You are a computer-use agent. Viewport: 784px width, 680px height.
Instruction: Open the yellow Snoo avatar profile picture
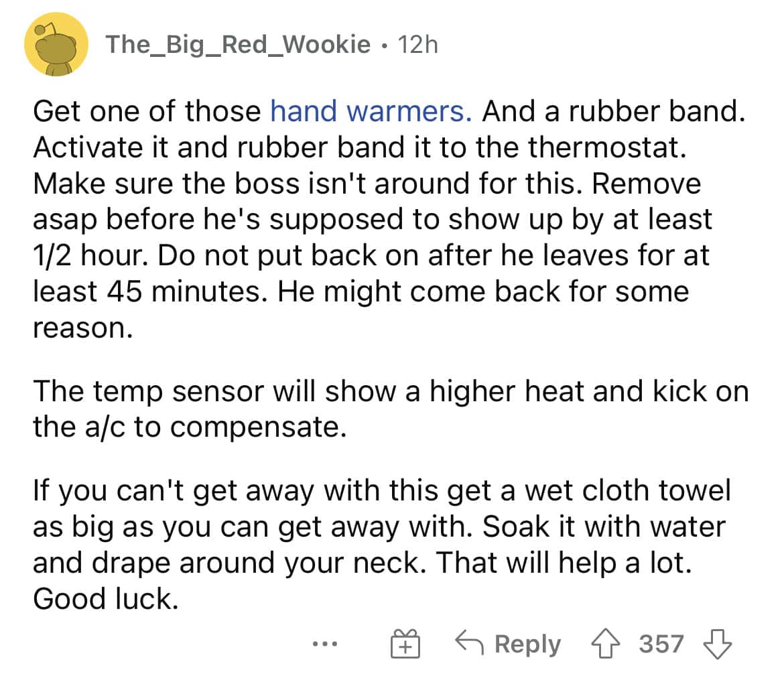pos(56,44)
